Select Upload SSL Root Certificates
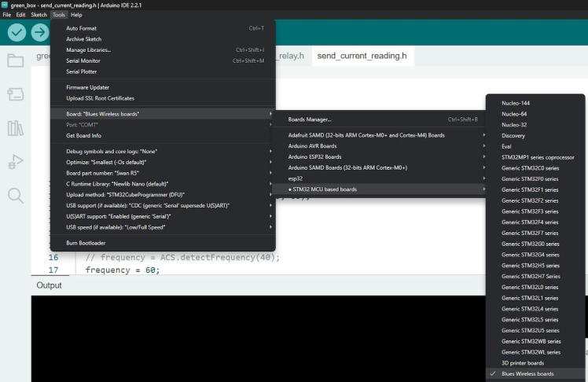 (x=163, y=98)
